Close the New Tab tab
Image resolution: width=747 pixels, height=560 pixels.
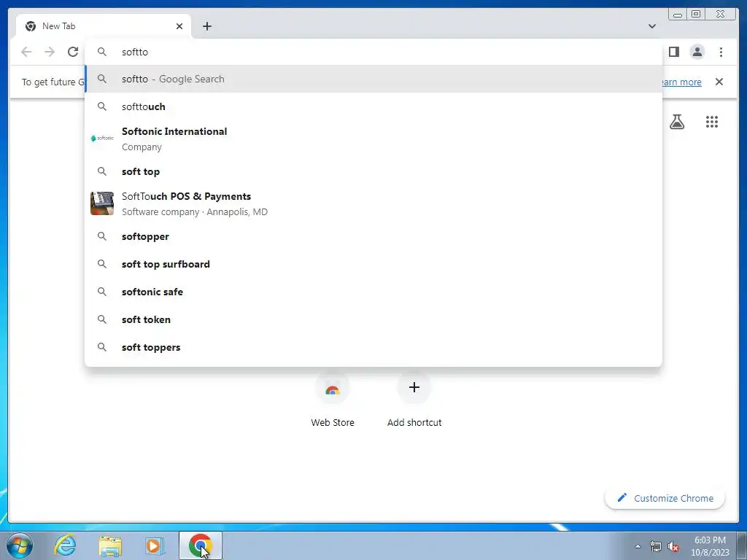(x=179, y=26)
